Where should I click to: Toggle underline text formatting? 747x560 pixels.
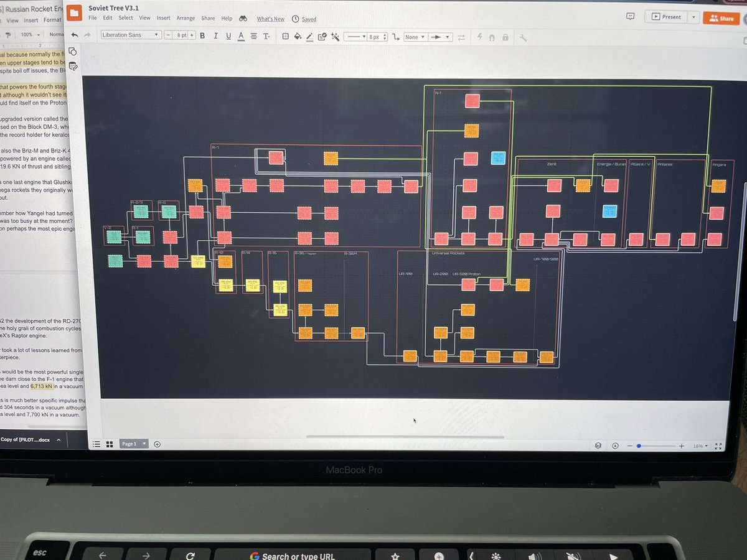tap(228, 36)
